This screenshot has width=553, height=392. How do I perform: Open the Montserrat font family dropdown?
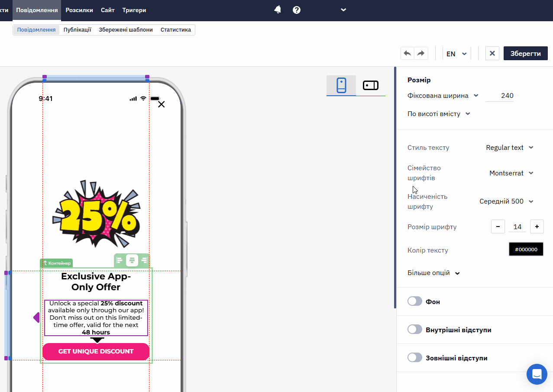coord(511,173)
